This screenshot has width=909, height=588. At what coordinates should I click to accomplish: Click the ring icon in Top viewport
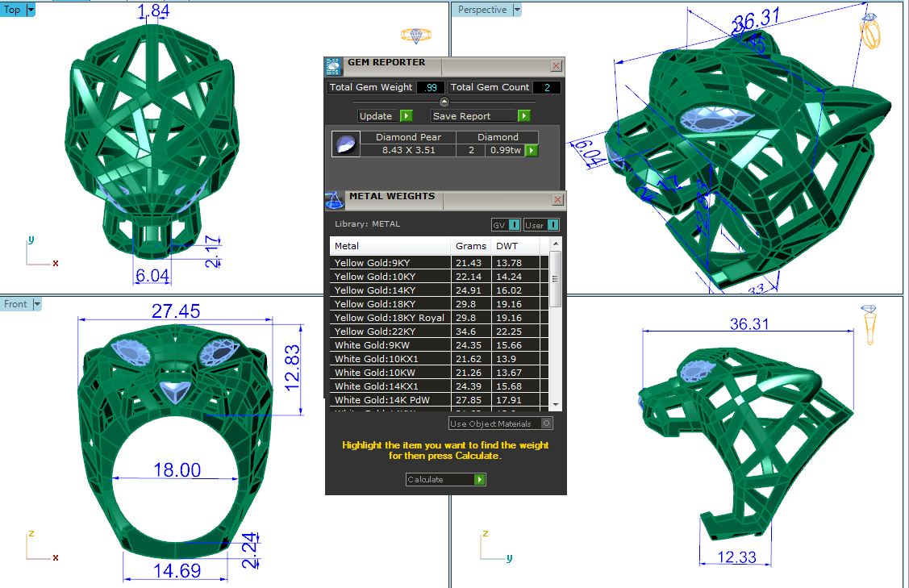(x=416, y=35)
